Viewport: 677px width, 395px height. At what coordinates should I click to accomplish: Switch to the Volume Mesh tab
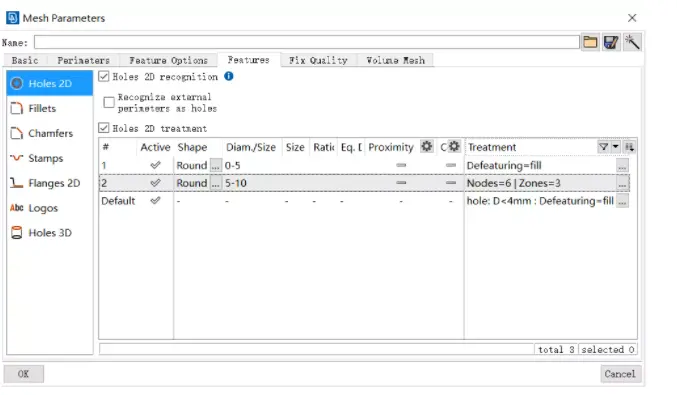coord(395,60)
